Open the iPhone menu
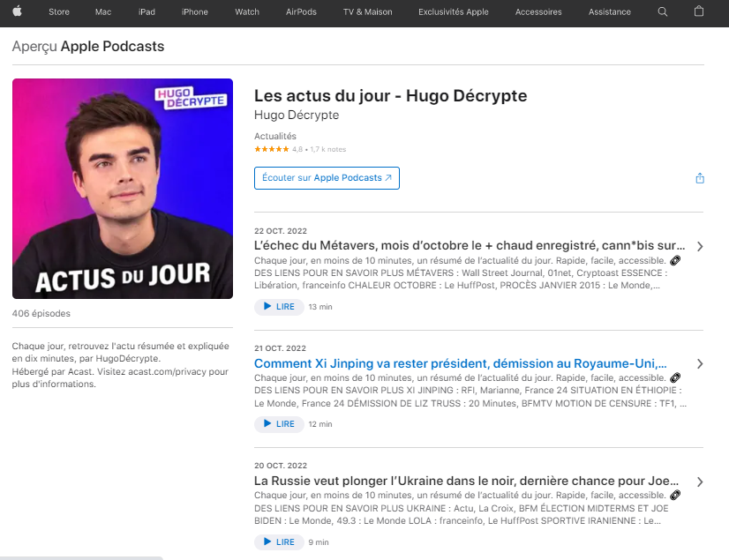The height and width of the screenshot is (560, 729). [x=195, y=12]
